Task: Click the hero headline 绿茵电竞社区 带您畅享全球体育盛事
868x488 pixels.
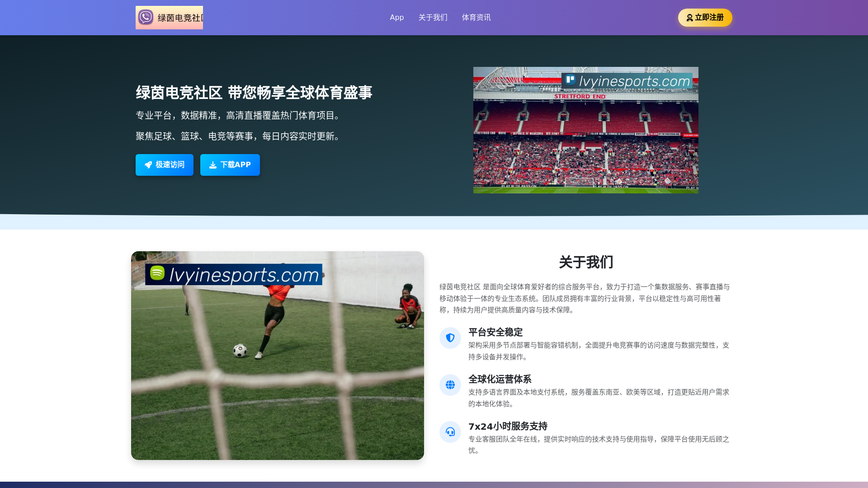Action: [254, 93]
